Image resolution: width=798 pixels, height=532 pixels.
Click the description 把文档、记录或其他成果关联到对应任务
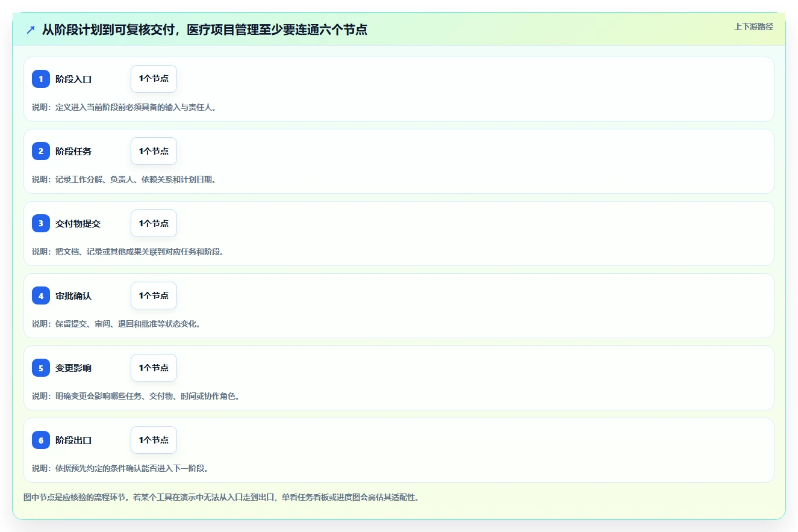tap(128, 252)
